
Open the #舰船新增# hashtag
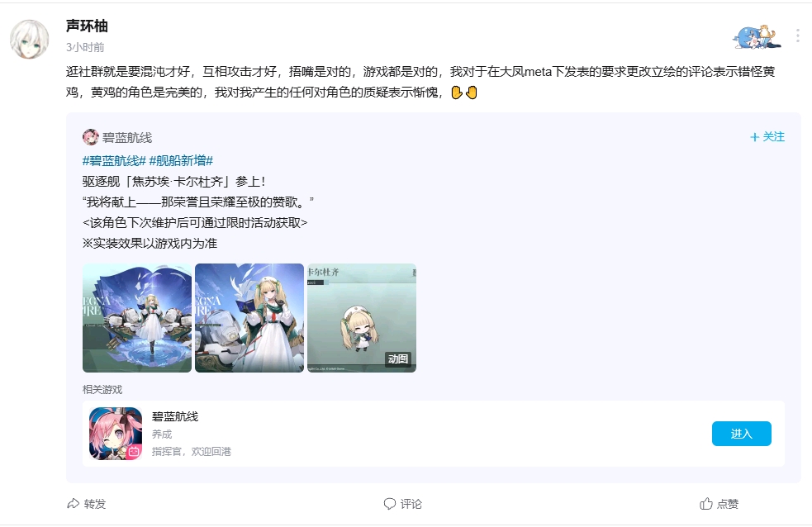181,161
